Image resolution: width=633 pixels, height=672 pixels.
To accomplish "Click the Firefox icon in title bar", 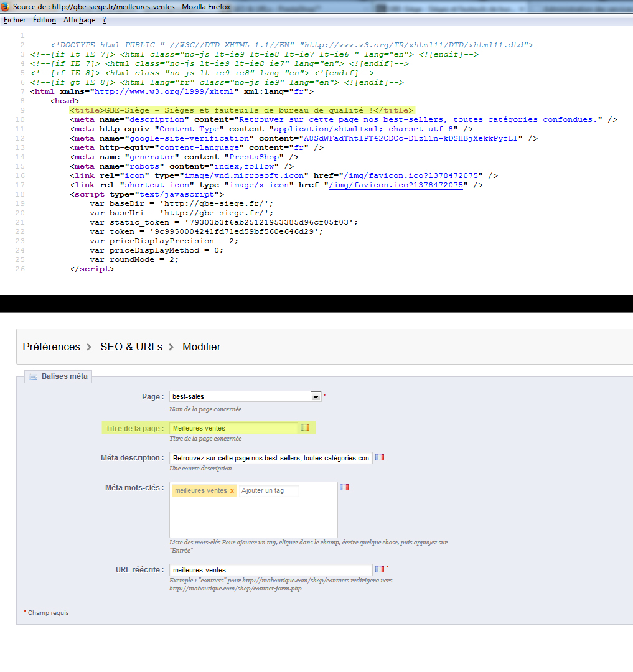I will [6, 6].
